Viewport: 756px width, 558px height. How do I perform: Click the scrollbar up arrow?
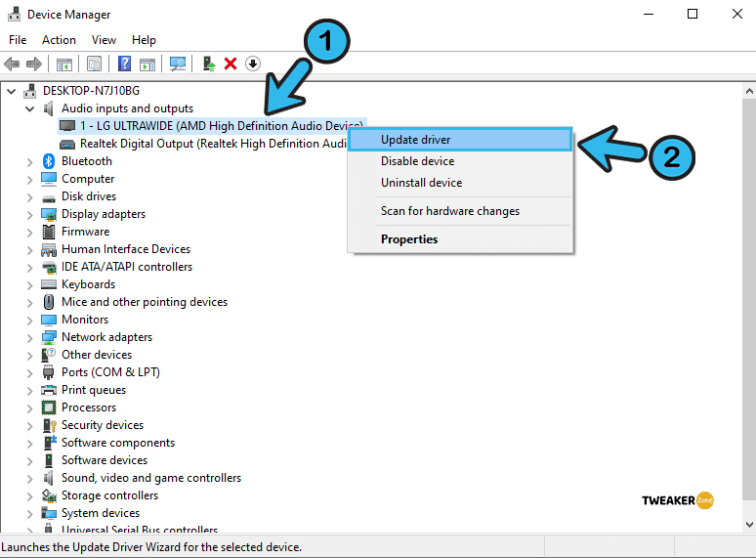coord(749,91)
